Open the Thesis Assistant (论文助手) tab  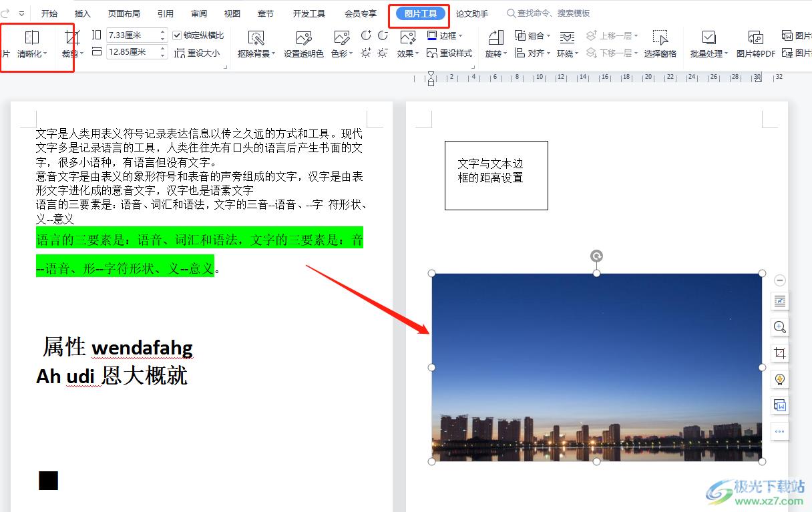click(472, 13)
